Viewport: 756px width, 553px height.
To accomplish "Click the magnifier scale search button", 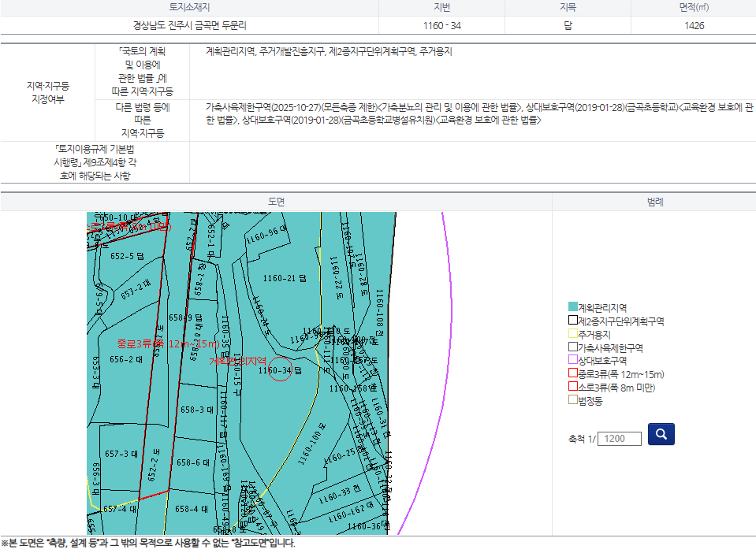I will click(x=661, y=434).
